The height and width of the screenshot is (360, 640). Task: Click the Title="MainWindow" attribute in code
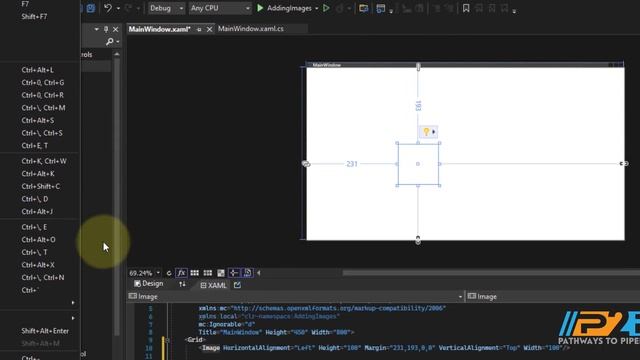click(x=230, y=332)
